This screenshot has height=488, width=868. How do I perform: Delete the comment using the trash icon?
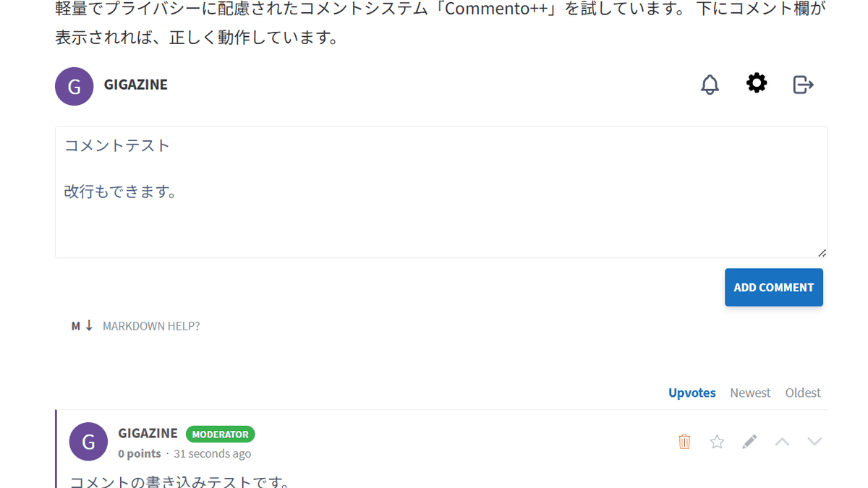(684, 441)
